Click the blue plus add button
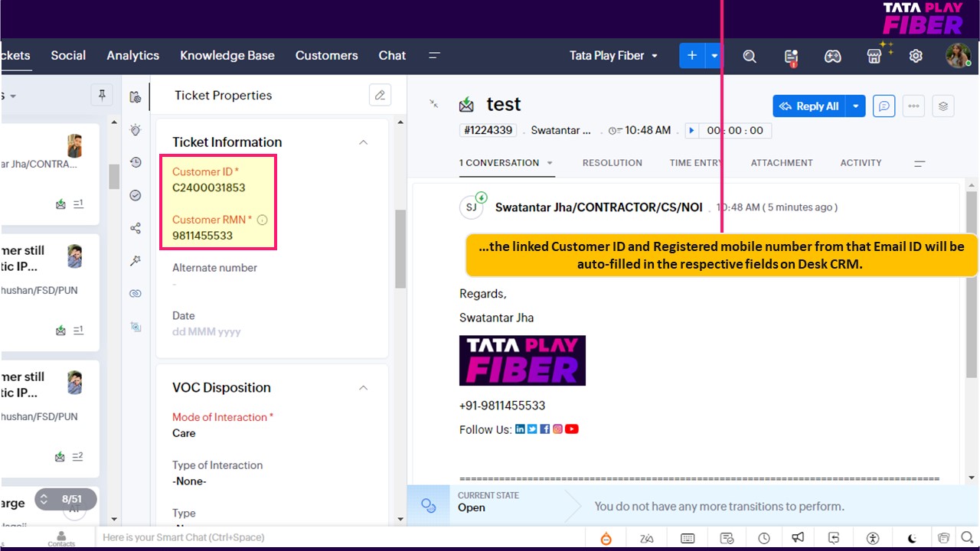 tap(692, 56)
